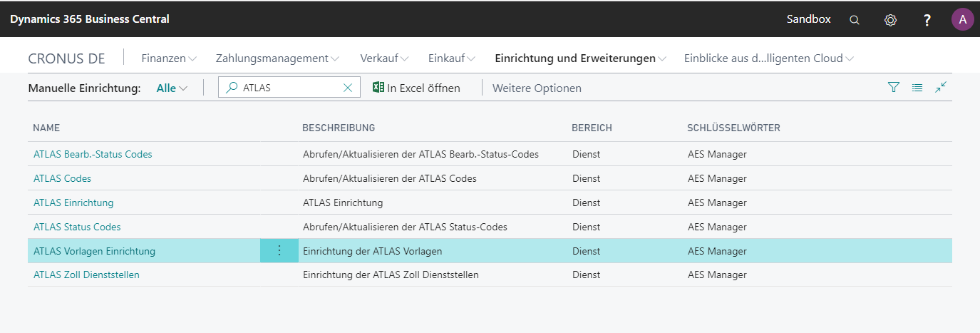Expand the Einkauf menu

452,58
